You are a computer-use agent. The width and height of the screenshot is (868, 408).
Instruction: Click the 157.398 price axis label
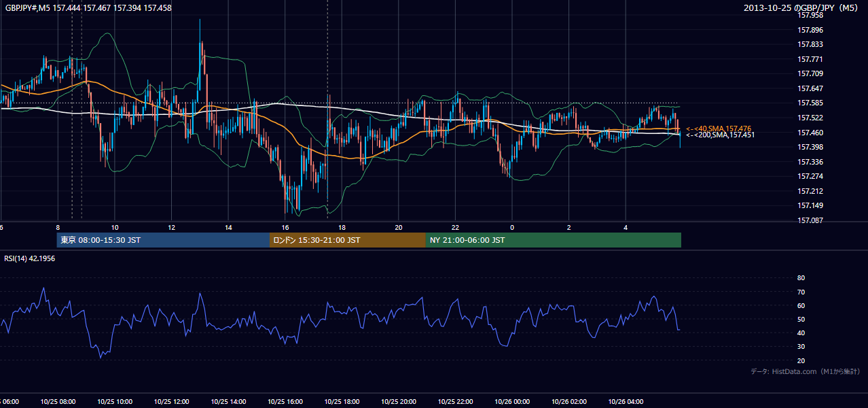(x=810, y=147)
